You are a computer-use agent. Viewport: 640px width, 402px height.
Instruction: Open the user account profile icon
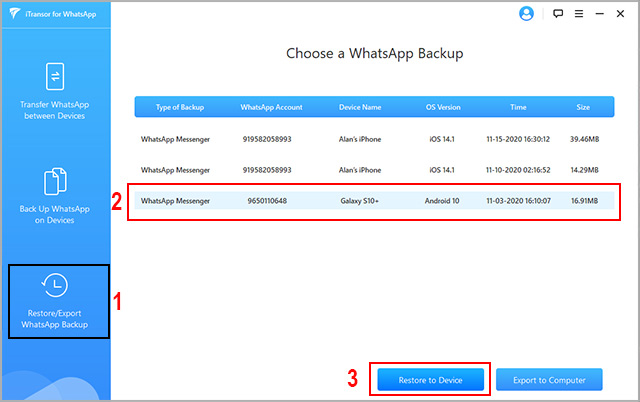(526, 13)
